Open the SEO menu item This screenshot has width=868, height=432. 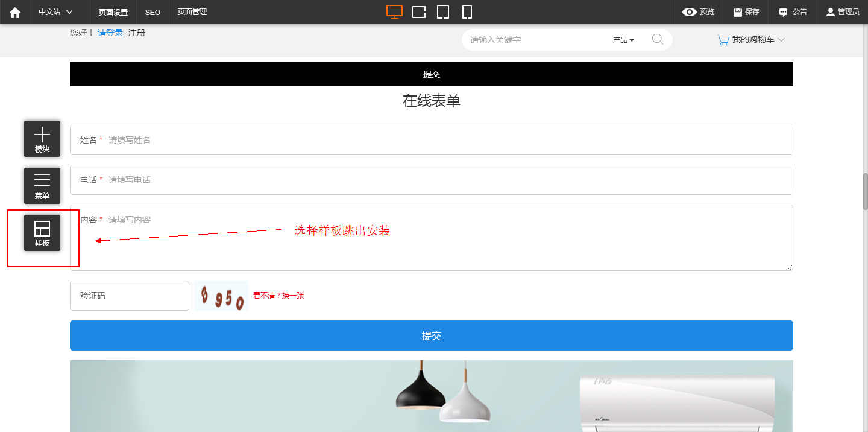[x=153, y=12]
